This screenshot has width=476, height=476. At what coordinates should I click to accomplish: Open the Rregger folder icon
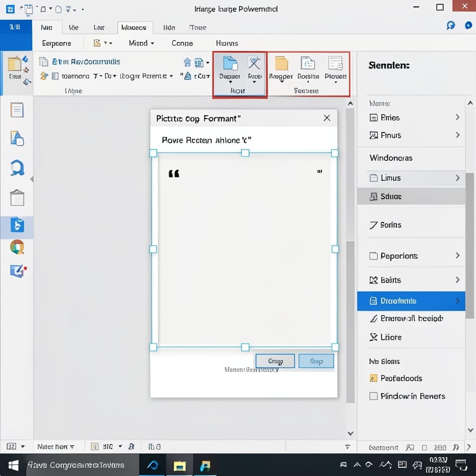pyautogui.click(x=281, y=63)
